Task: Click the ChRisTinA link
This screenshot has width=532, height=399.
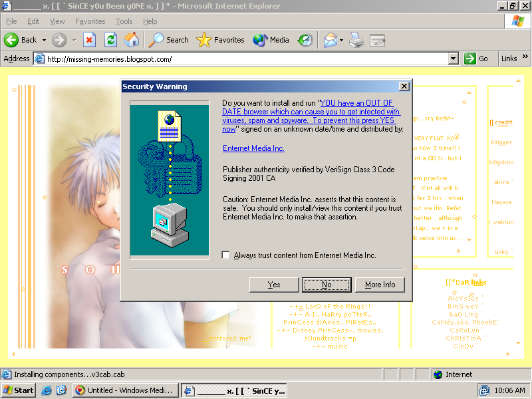Action: 464,338
